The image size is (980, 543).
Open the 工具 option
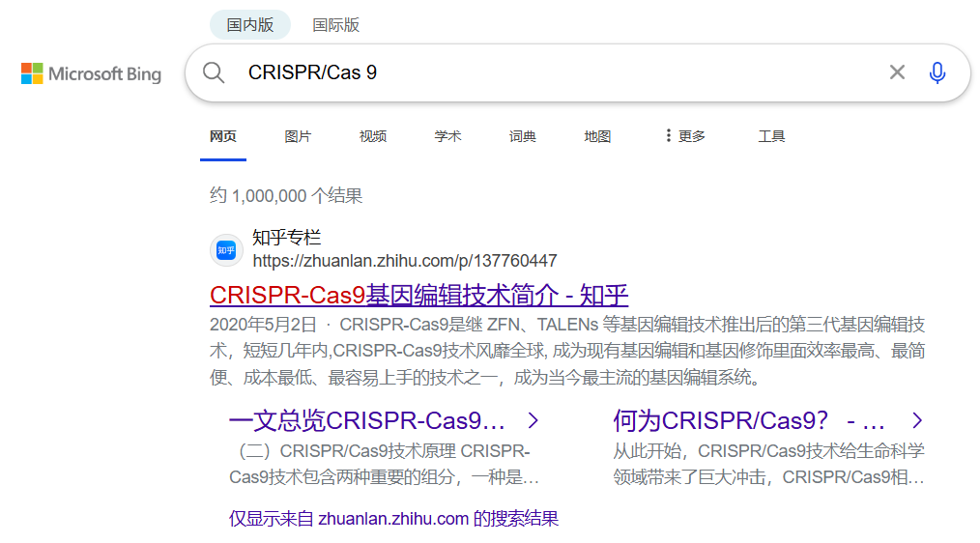click(771, 136)
